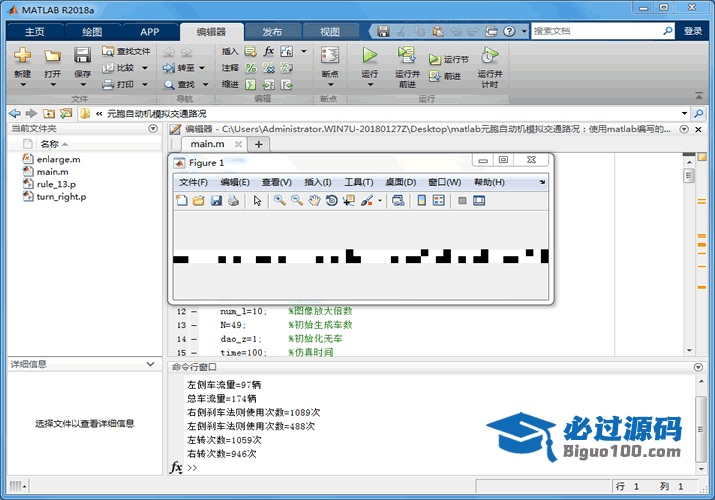Viewport: 715px width, 500px height.
Task: Click the Compare button in ribbon
Action: (119, 68)
